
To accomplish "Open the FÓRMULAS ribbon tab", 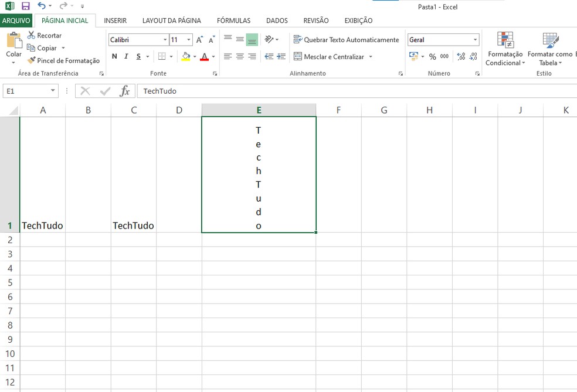I will [233, 20].
